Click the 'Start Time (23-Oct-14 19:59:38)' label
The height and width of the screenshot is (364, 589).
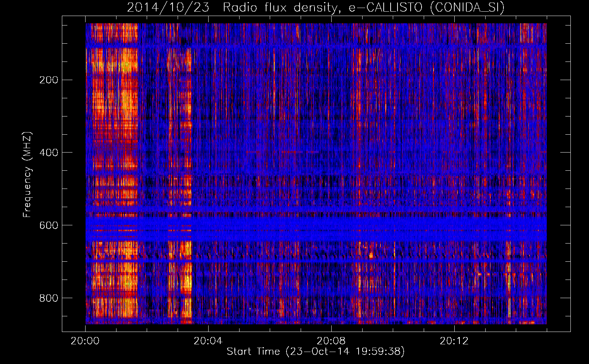(x=316, y=351)
